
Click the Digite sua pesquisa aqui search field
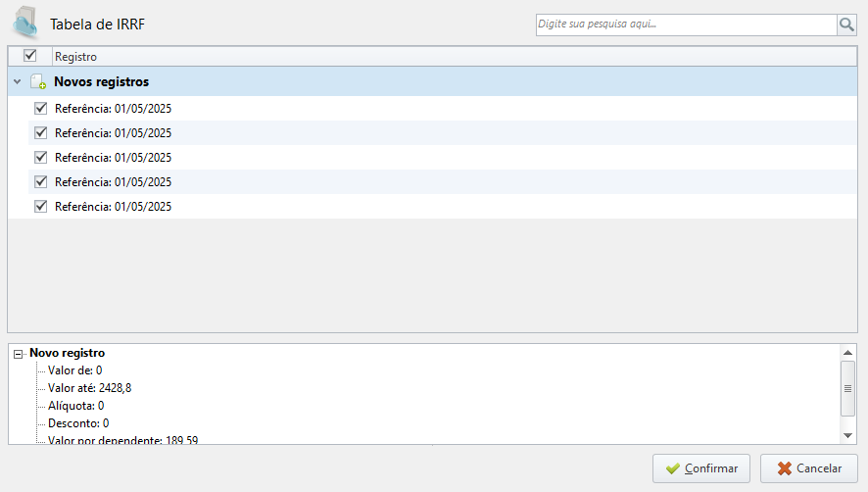(687, 25)
